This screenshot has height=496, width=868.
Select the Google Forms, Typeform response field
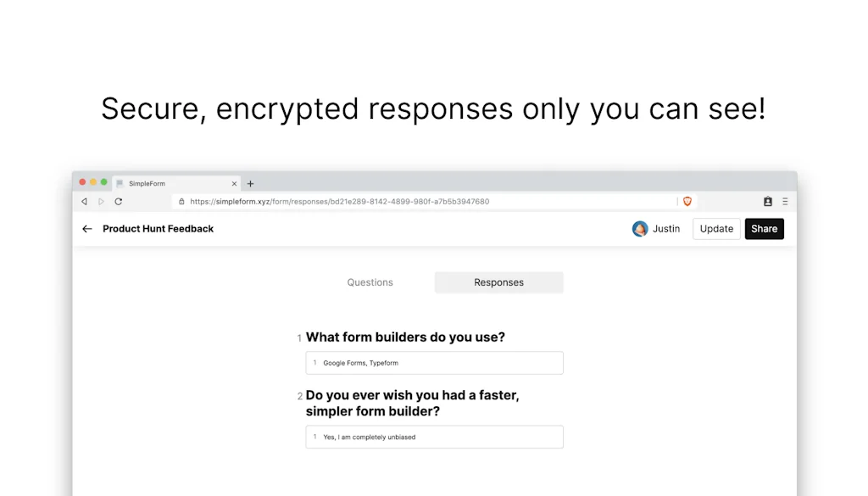(x=434, y=362)
